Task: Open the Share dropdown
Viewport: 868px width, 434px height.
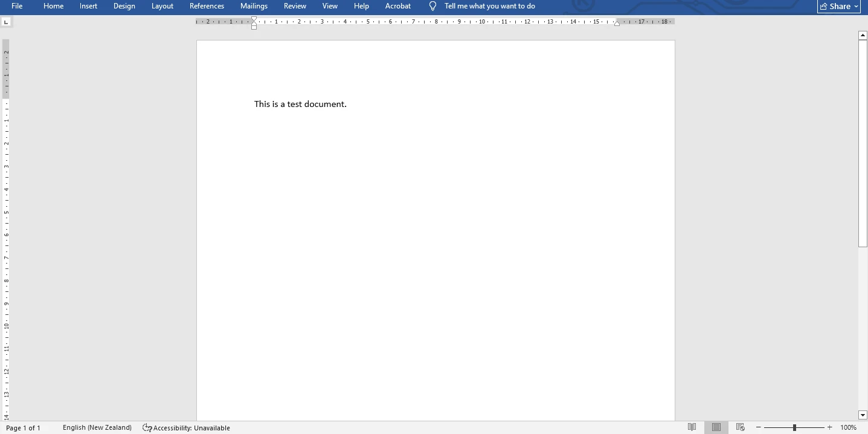Action: coord(838,6)
